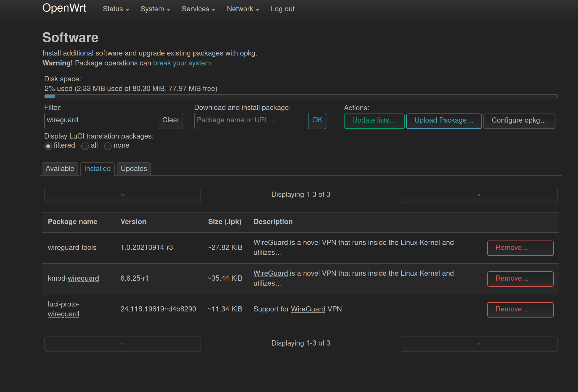
Task: Focus the Filter text field
Action: coord(101,121)
